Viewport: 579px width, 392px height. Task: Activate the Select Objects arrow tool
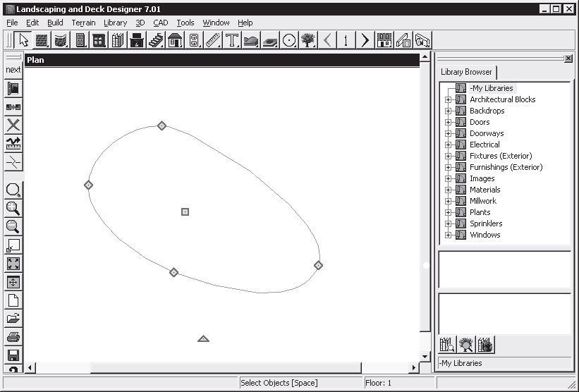point(23,40)
